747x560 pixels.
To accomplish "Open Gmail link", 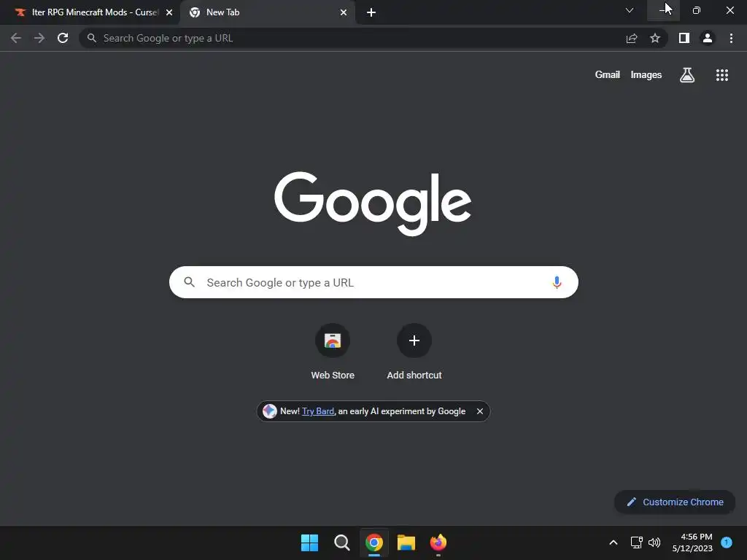I will point(608,75).
